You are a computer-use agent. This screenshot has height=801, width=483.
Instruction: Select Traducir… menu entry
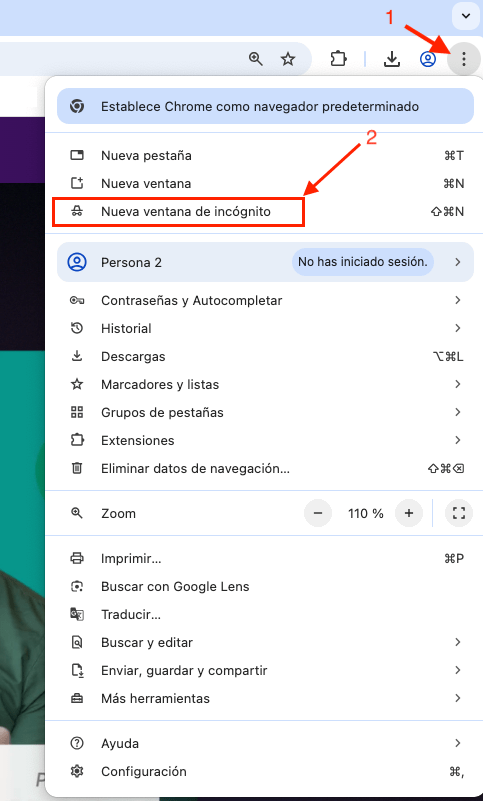pyautogui.click(x=265, y=615)
